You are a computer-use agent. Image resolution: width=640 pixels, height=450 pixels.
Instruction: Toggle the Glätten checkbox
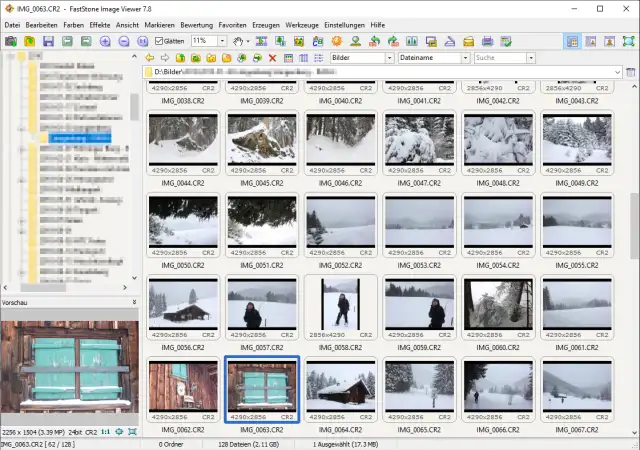click(x=160, y=41)
